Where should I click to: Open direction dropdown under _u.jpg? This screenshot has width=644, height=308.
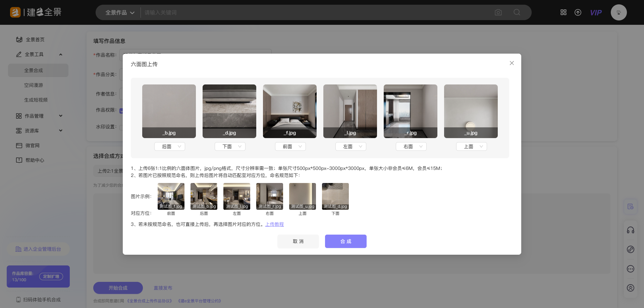[x=472, y=146]
